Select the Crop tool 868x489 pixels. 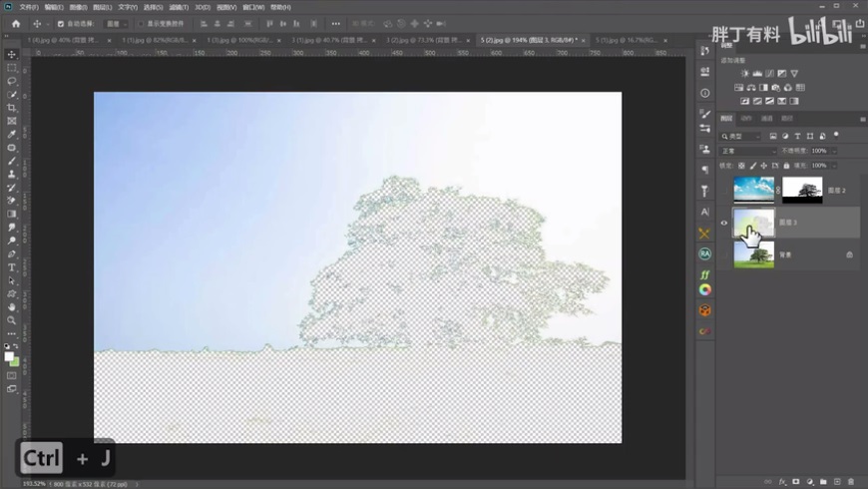coord(12,108)
